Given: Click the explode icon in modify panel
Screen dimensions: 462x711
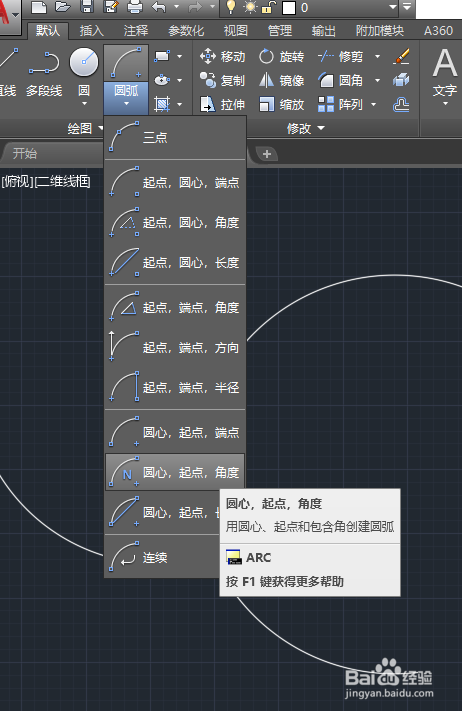Looking at the screenshot, I should [x=401, y=81].
